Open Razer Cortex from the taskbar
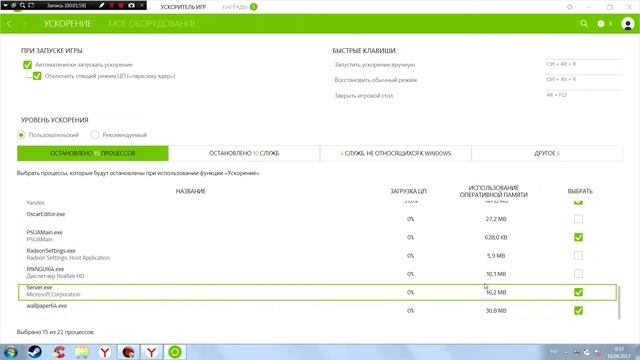This screenshot has height=360, width=640. pos(175,352)
